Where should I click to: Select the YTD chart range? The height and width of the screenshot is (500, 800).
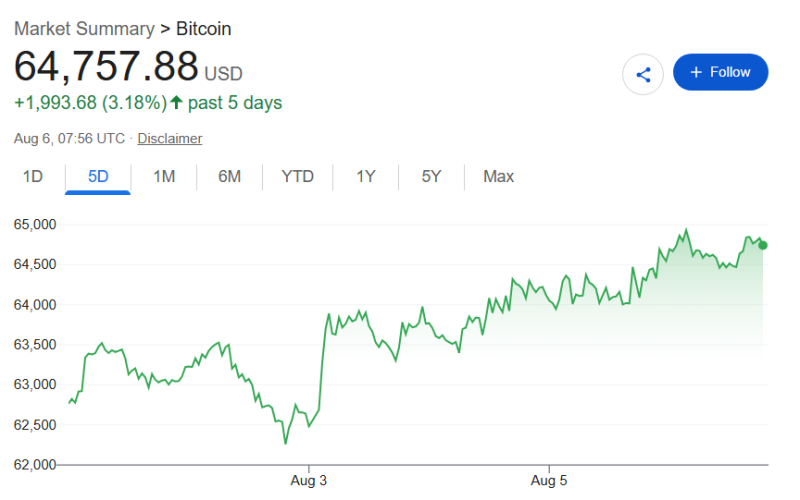point(297,177)
